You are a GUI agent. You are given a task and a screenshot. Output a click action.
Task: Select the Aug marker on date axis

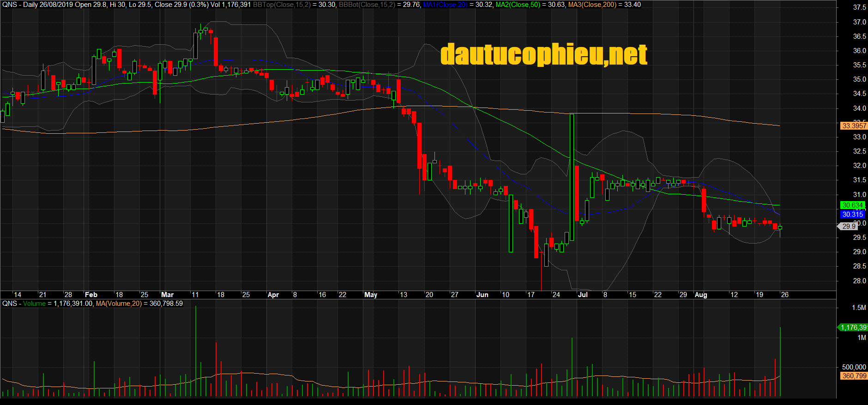(700, 295)
